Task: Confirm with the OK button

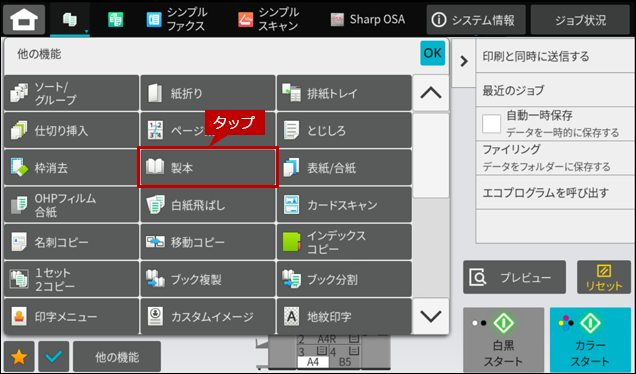Action: 432,53
